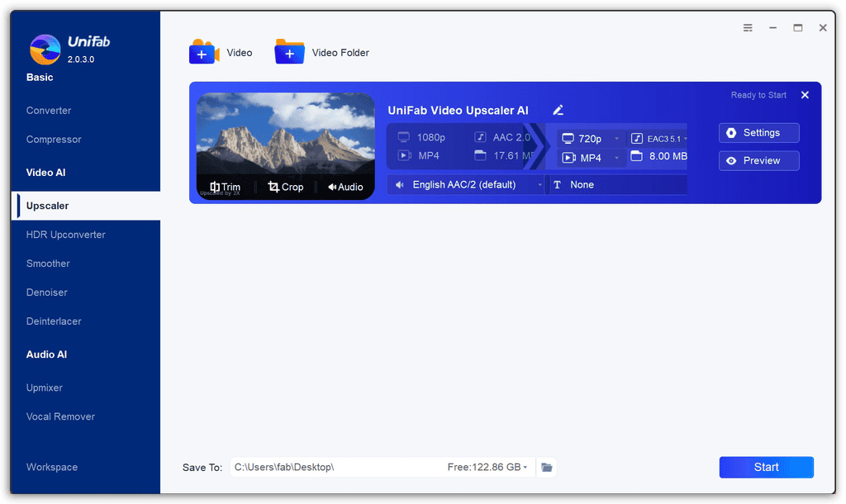Start the upscaling task

tap(766, 468)
